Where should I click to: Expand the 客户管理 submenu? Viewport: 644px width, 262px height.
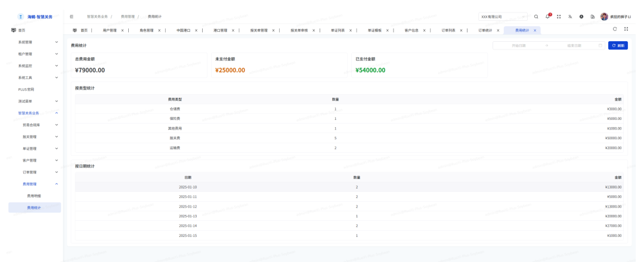pos(35,161)
